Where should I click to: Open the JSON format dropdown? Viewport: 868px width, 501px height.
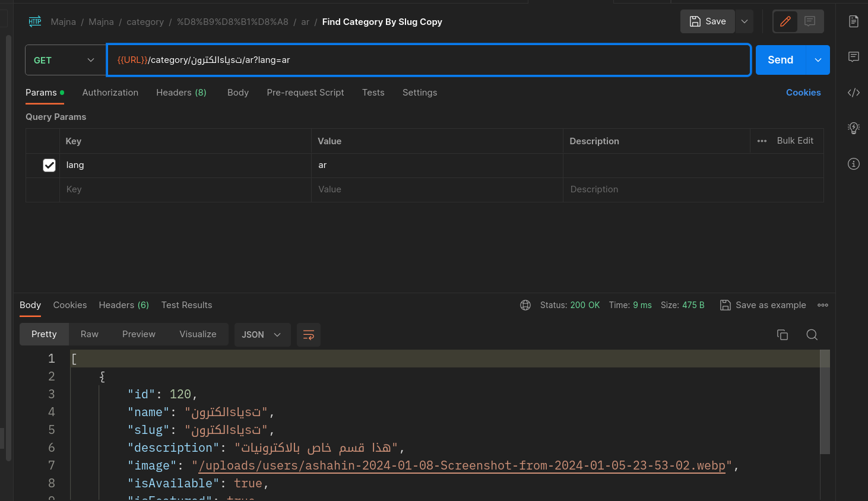click(262, 335)
